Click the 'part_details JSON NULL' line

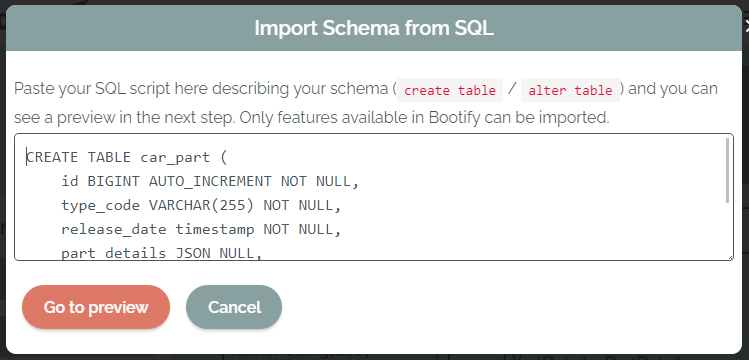click(162, 253)
